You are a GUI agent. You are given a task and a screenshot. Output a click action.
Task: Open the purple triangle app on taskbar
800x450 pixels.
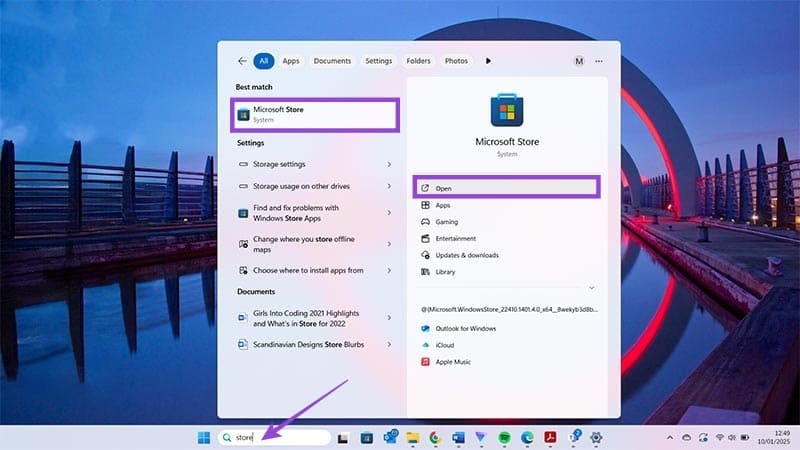tap(481, 438)
